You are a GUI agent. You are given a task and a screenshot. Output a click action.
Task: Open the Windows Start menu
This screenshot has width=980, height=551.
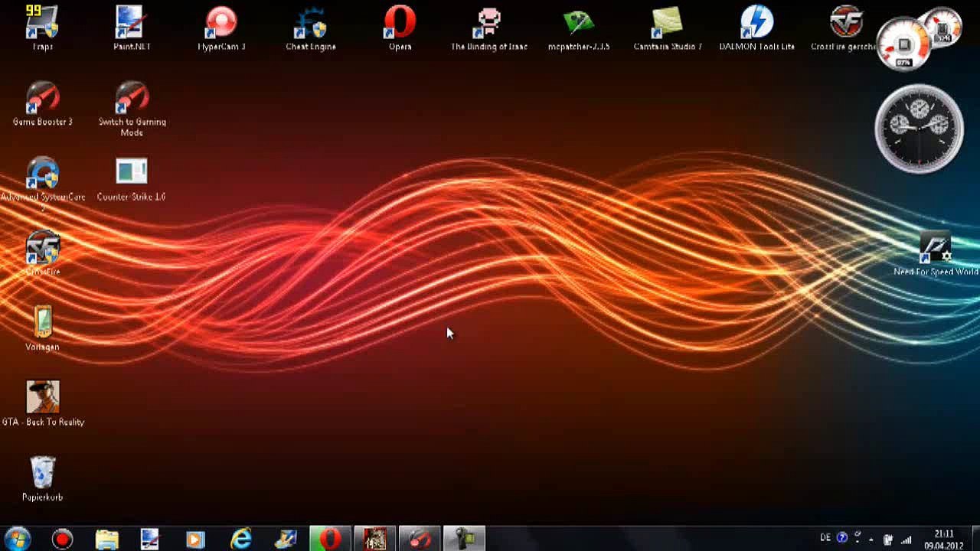point(17,539)
